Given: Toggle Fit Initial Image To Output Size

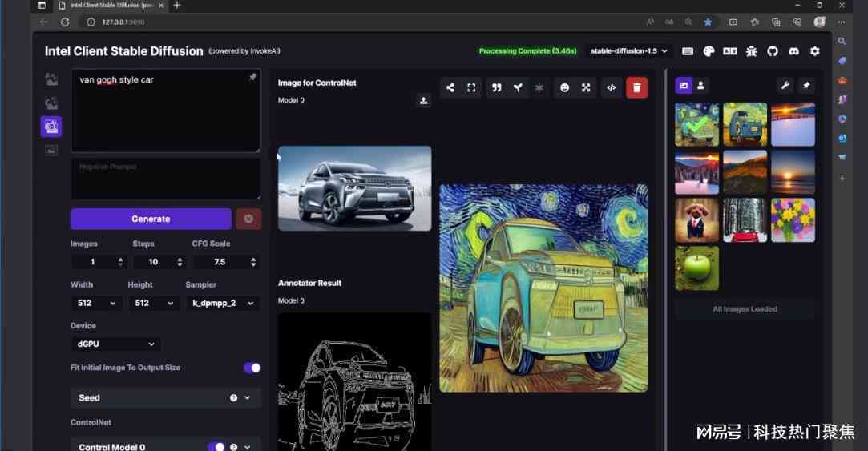Looking at the screenshot, I should point(252,368).
